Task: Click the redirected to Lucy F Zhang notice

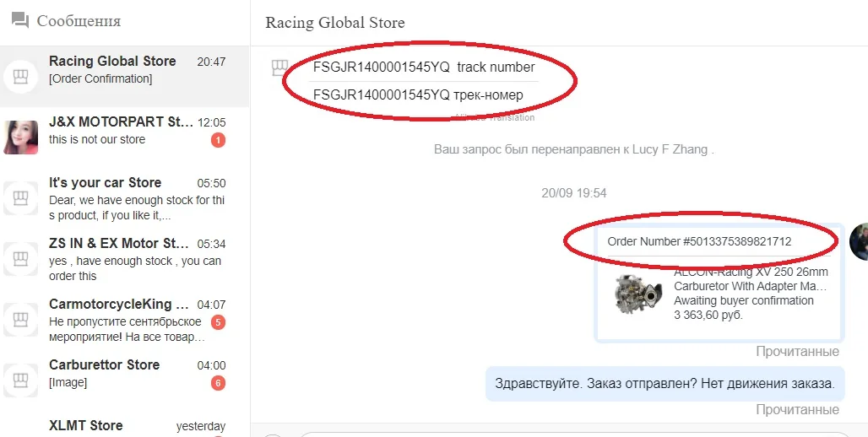Action: tap(573, 149)
